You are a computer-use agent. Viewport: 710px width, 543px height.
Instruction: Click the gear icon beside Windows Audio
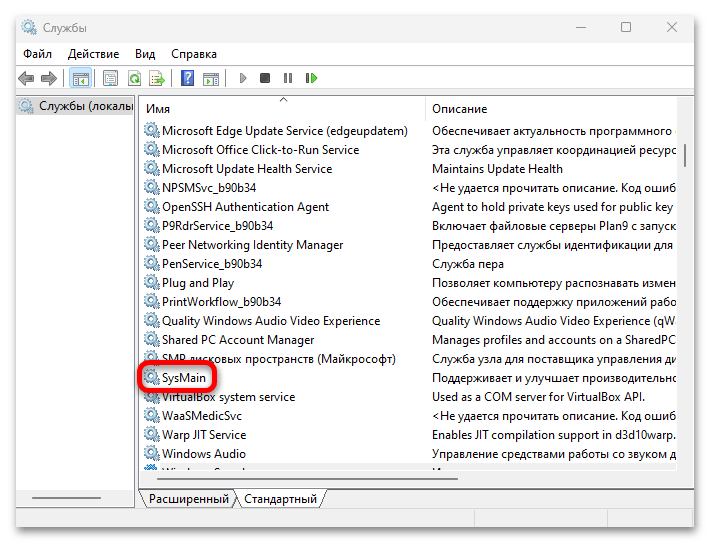click(152, 453)
